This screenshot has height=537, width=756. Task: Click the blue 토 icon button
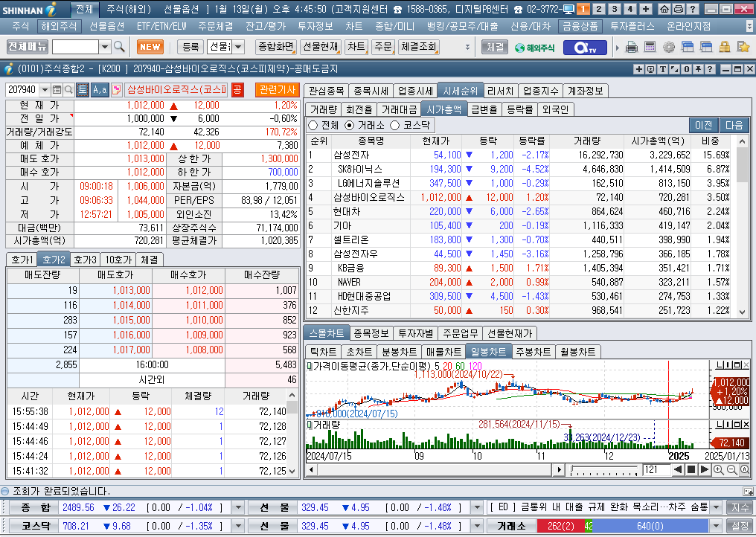click(83, 90)
